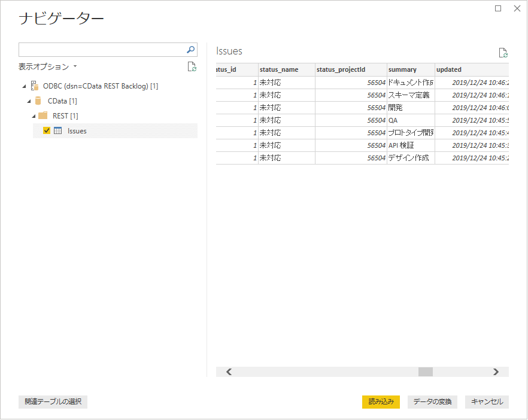
Task: Click the search magnifier icon
Action: pos(190,50)
